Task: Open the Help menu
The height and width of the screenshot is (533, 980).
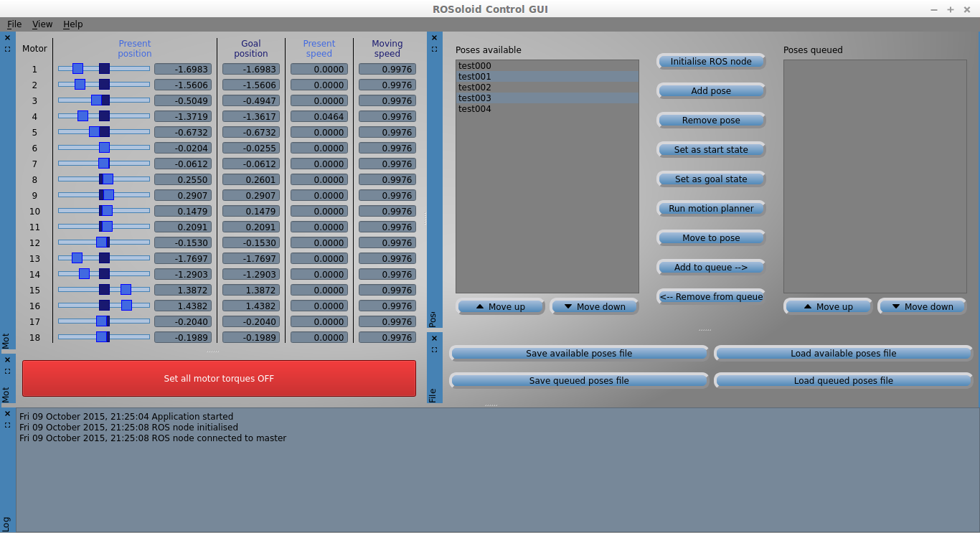Action: coord(72,24)
